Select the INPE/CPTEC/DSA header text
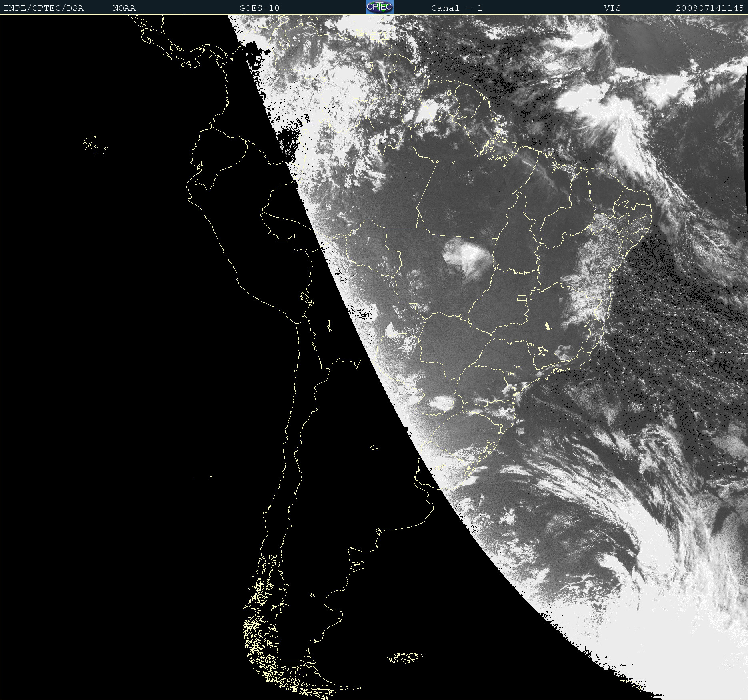 pyautogui.click(x=44, y=8)
